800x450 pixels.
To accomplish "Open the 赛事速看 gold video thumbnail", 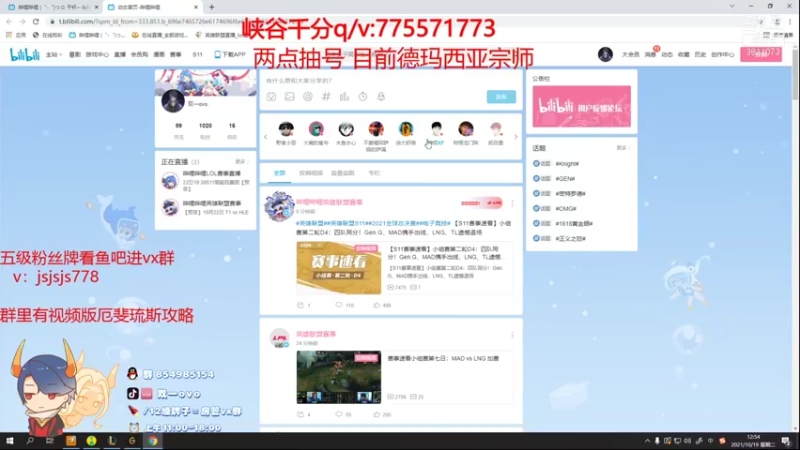I will tap(339, 268).
